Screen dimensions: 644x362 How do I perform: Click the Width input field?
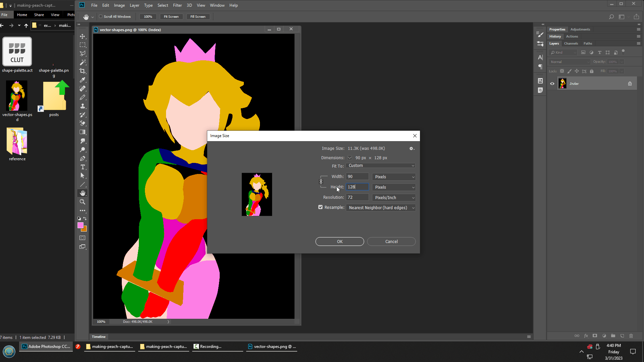357,177
